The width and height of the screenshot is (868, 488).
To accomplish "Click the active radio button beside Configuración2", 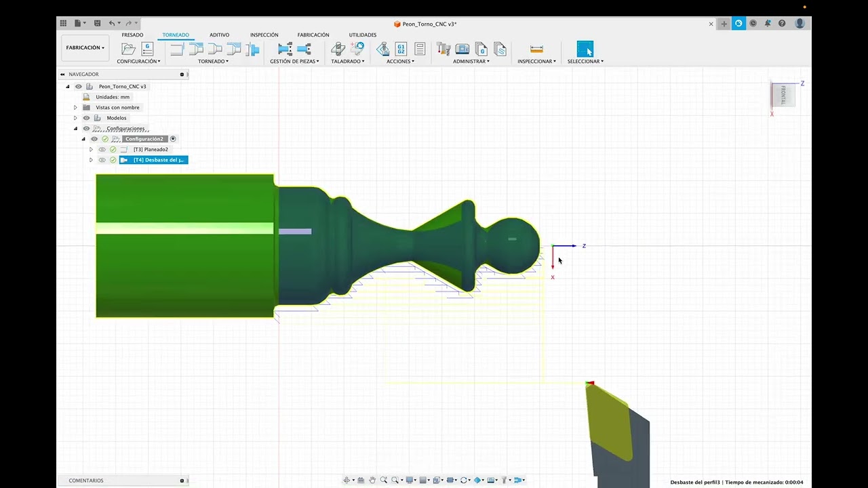I will (173, 139).
